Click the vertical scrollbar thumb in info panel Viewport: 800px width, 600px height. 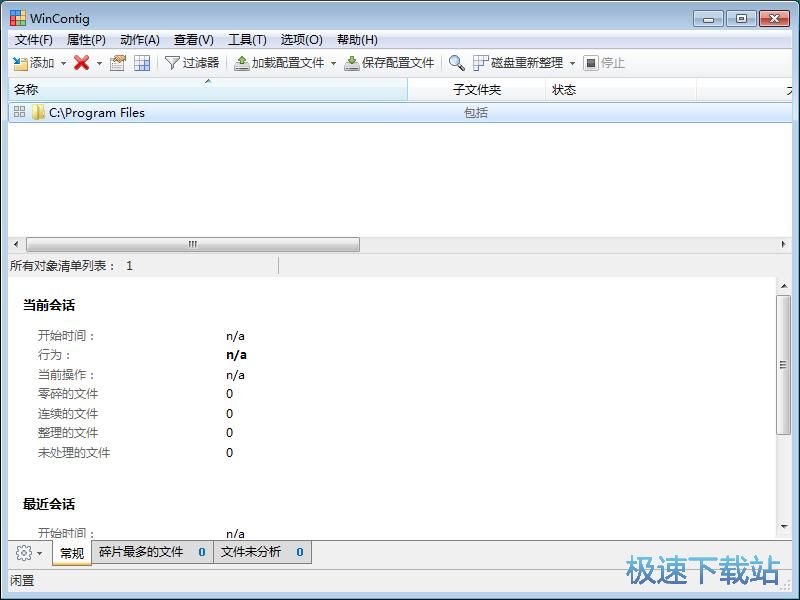[783, 365]
